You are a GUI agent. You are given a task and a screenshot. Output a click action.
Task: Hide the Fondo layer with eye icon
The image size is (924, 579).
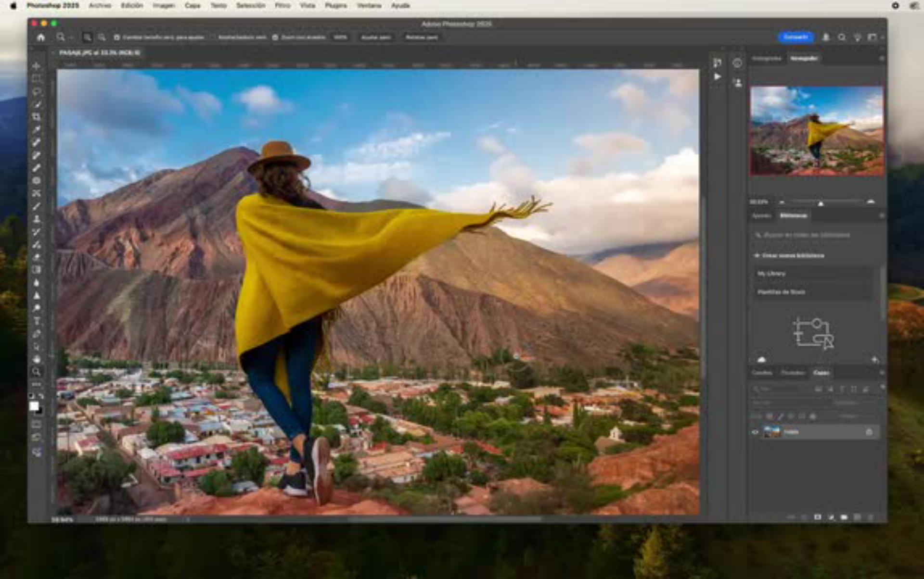pyautogui.click(x=755, y=432)
